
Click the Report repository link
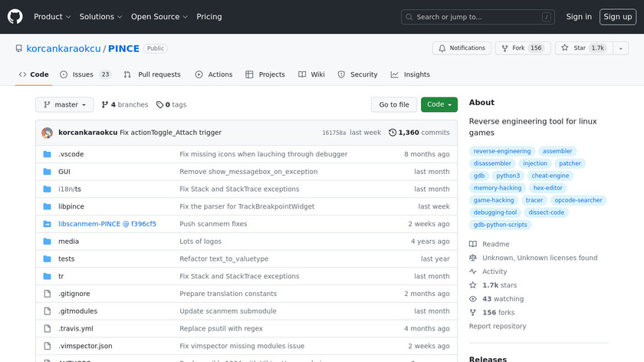click(498, 326)
